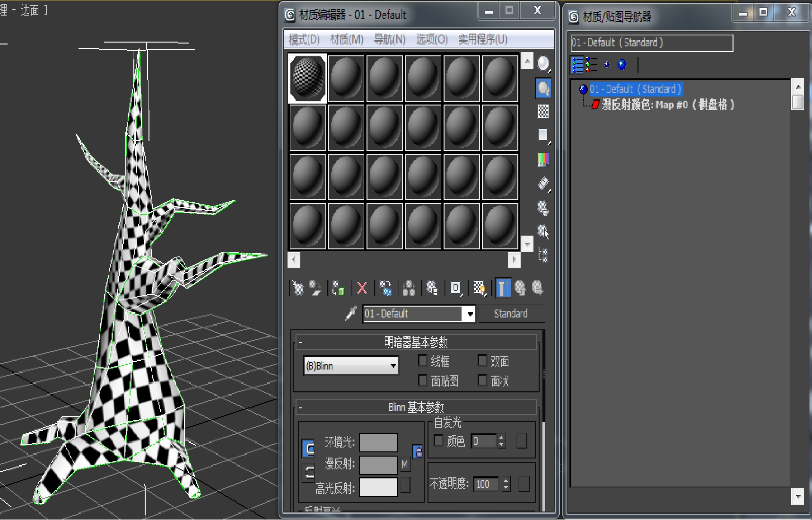Toggle Show Map in Viewport icon

pyautogui.click(x=480, y=288)
